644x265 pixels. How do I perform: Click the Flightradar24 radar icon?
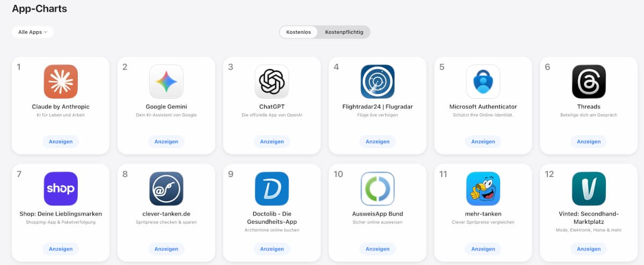[x=377, y=82]
